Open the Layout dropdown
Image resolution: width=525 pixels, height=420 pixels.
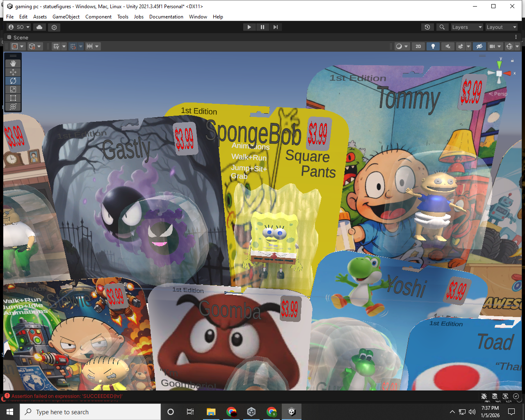pos(502,27)
